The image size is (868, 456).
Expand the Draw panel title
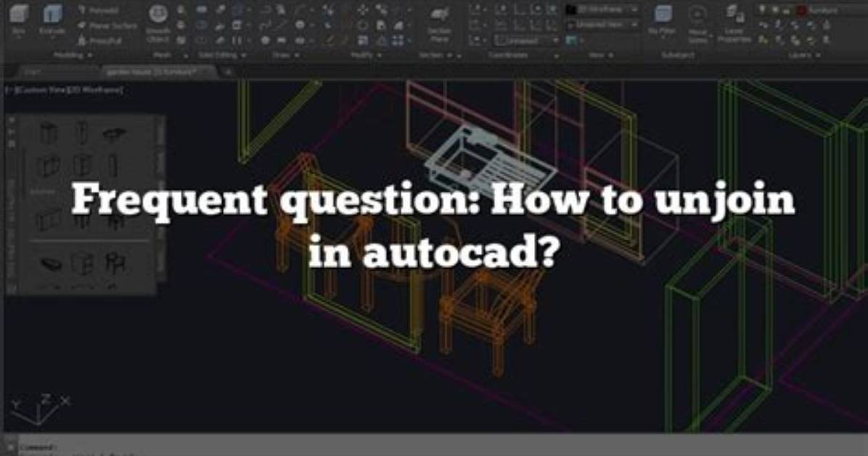(x=286, y=55)
